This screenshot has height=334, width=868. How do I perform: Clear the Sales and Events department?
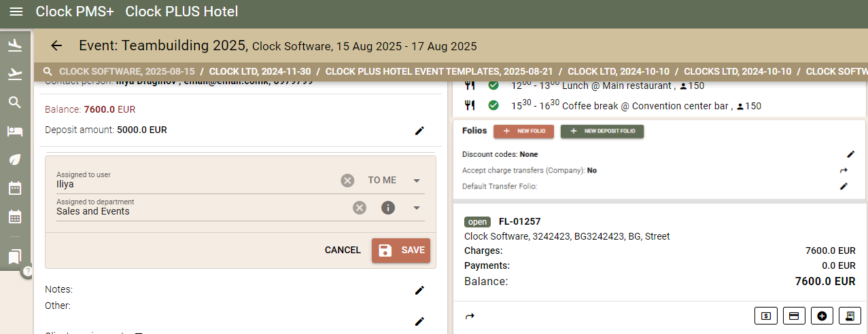[x=360, y=208]
